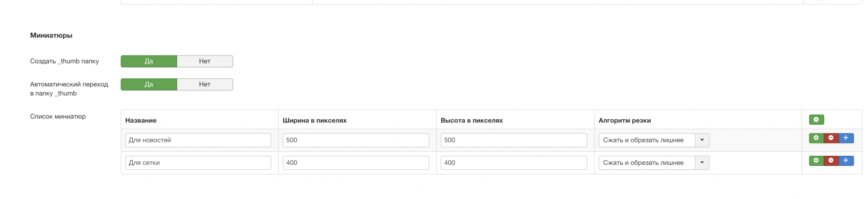Click dropdown arrow in the 'Для сетки' row

(702, 163)
